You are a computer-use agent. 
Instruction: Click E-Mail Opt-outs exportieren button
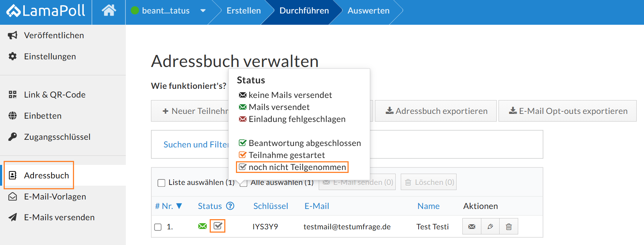point(568,111)
